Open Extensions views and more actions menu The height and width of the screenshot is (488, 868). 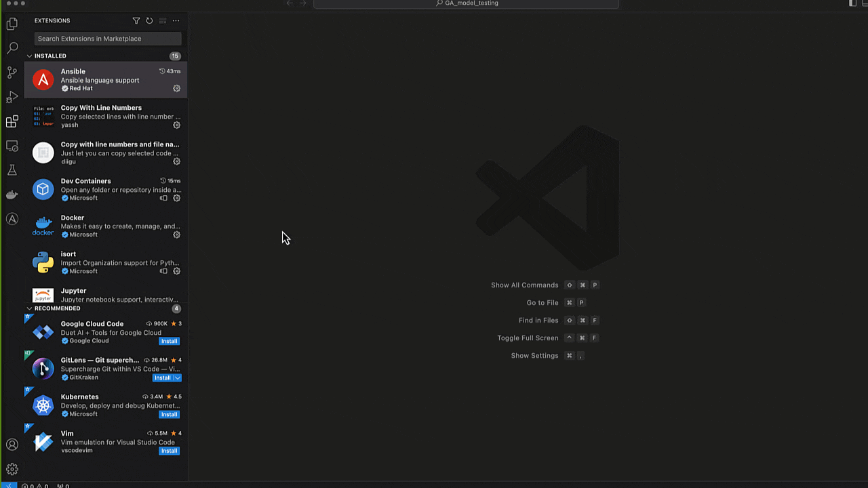click(x=176, y=21)
